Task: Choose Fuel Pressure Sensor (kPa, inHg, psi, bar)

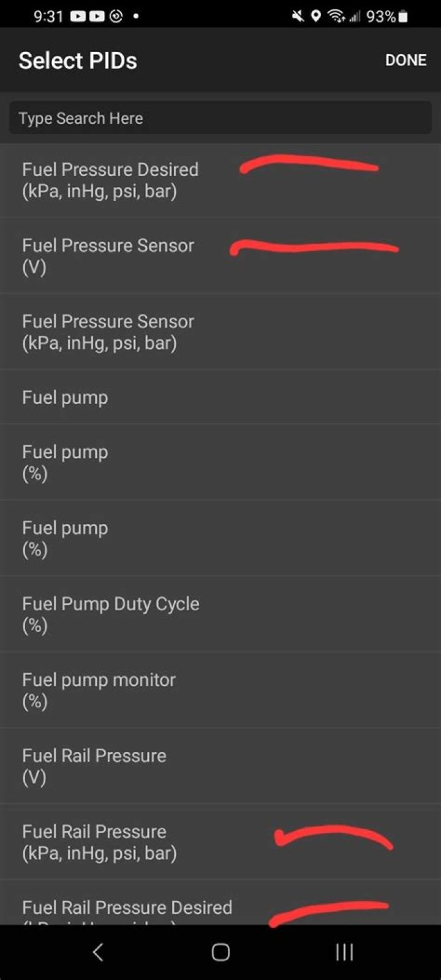Action: click(x=108, y=332)
